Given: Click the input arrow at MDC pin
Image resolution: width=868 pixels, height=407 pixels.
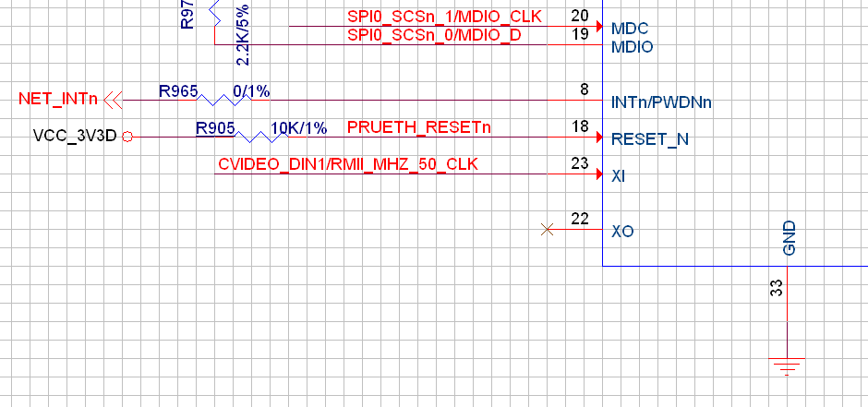Looking at the screenshot, I should tap(599, 26).
